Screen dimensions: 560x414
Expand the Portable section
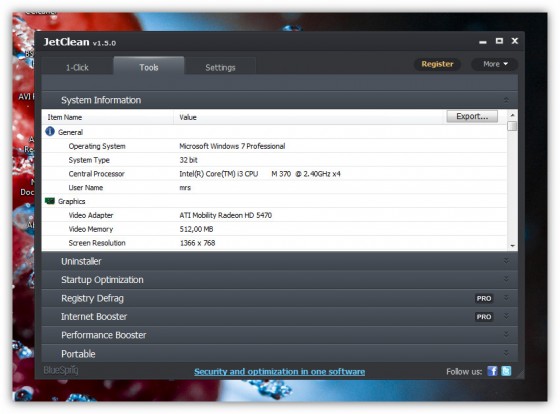(280, 354)
